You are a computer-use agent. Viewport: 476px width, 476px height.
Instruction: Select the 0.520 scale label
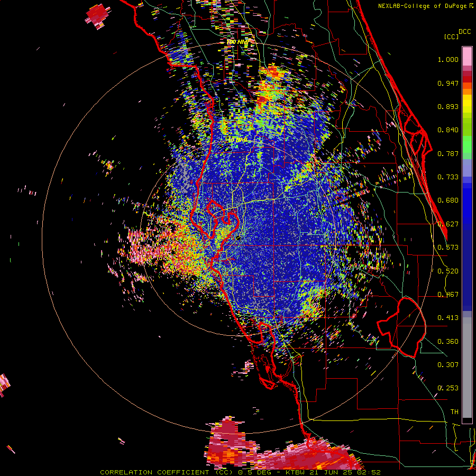point(448,271)
